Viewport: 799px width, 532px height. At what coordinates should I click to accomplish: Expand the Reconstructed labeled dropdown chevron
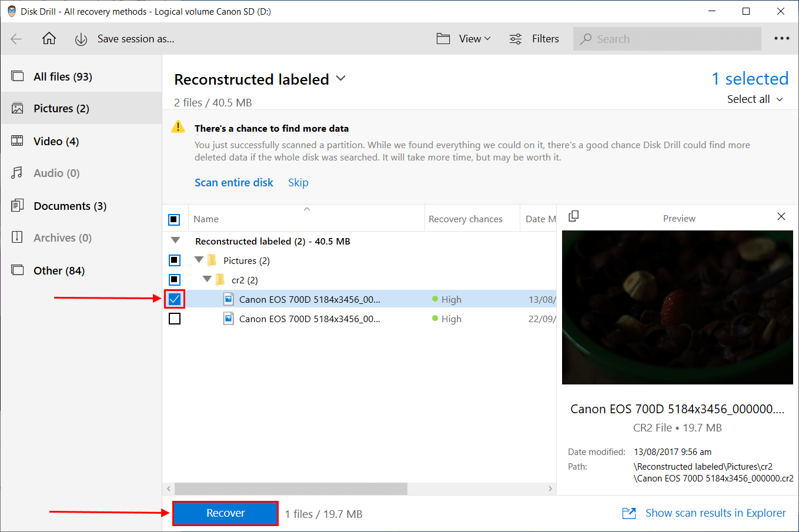point(341,78)
